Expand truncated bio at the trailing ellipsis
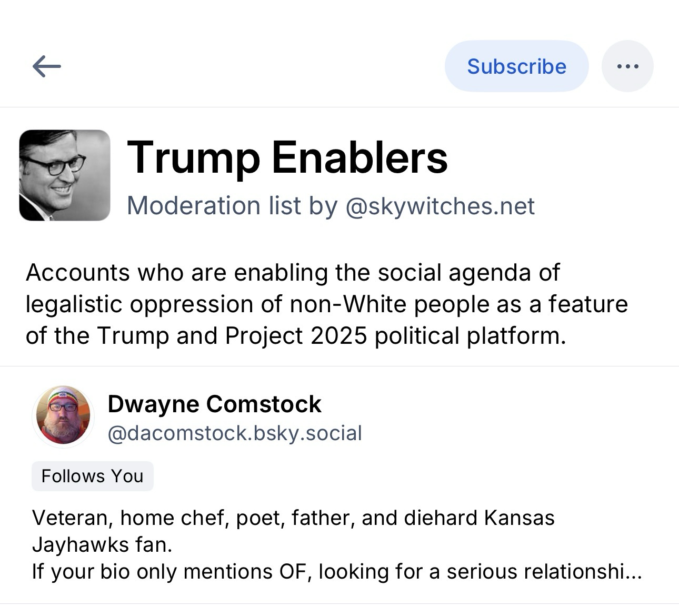 (633, 572)
